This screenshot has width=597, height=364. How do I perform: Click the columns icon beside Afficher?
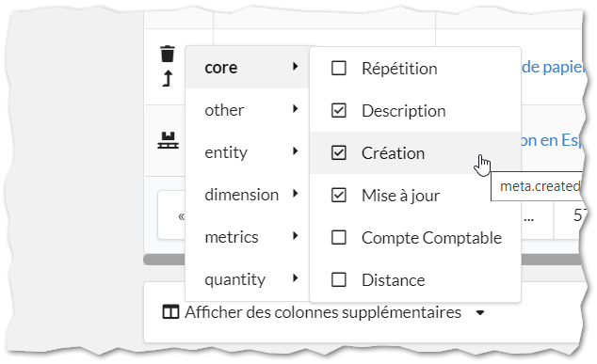pyautogui.click(x=170, y=312)
